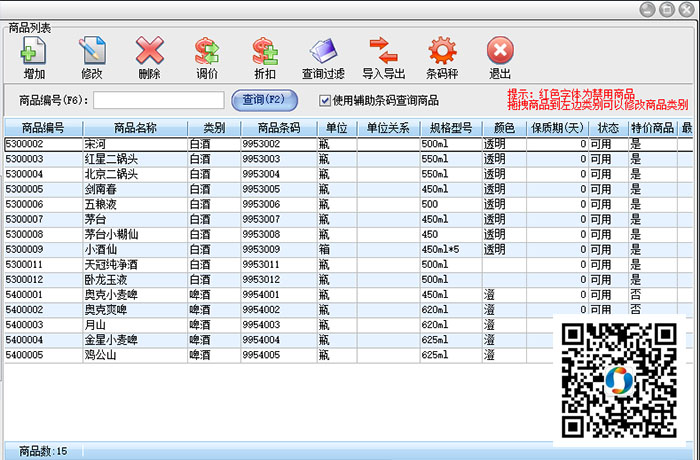
Task: Click the 单位关系 column header
Action: [388, 128]
